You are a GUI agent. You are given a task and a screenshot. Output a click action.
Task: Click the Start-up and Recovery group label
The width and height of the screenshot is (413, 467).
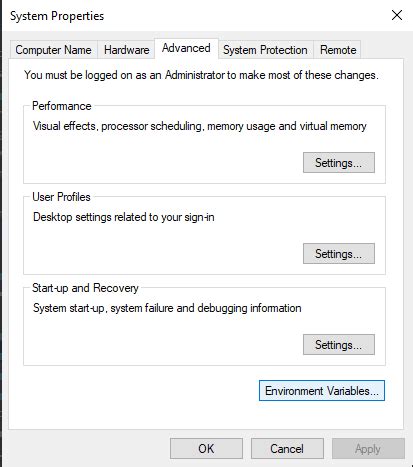[x=85, y=288]
